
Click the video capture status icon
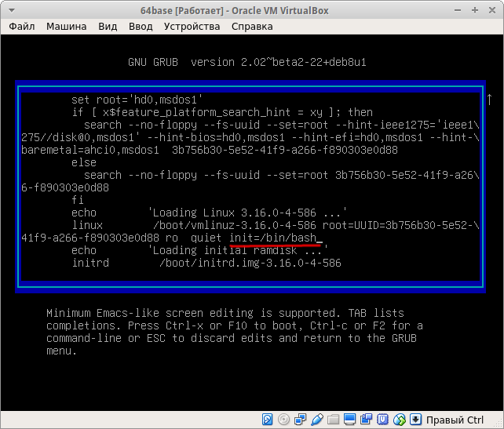click(366, 420)
